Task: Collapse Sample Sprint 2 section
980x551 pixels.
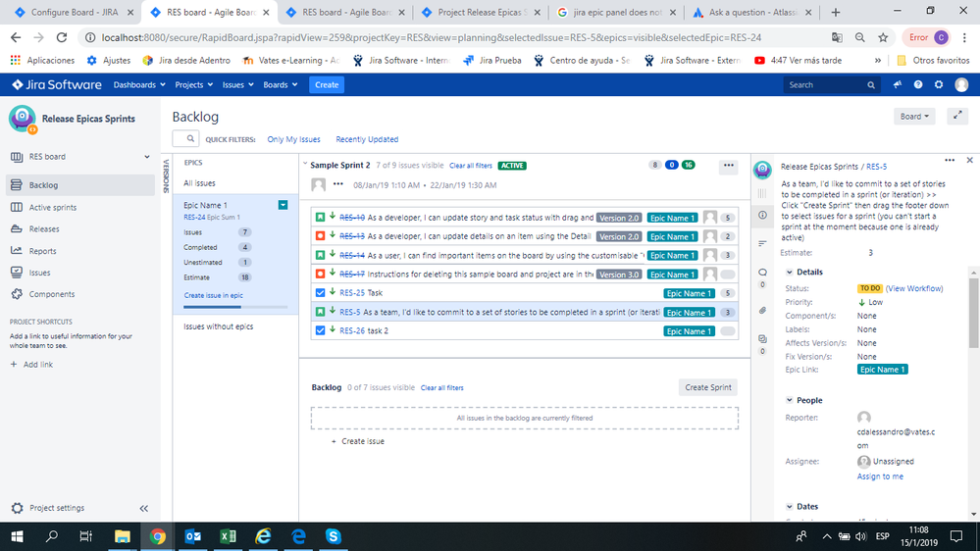Action: click(305, 165)
